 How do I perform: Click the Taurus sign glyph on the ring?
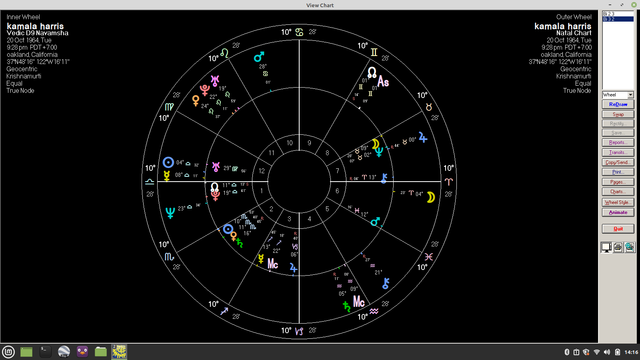[x=429, y=107]
